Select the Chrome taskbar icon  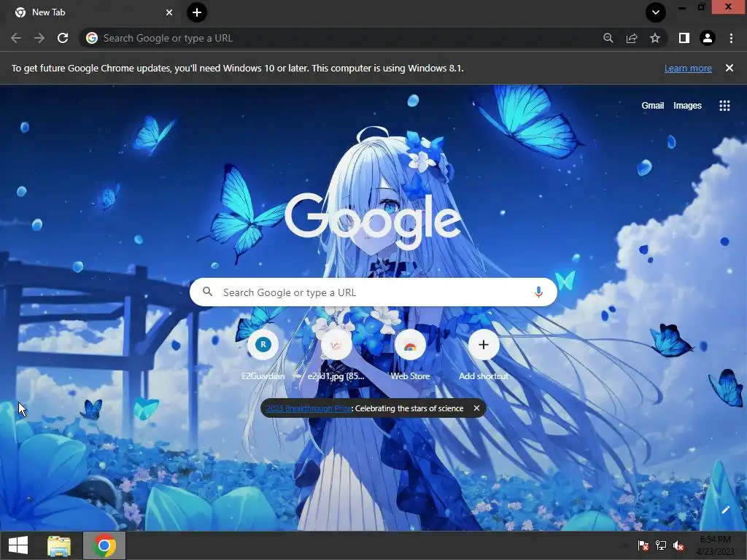coord(104,545)
